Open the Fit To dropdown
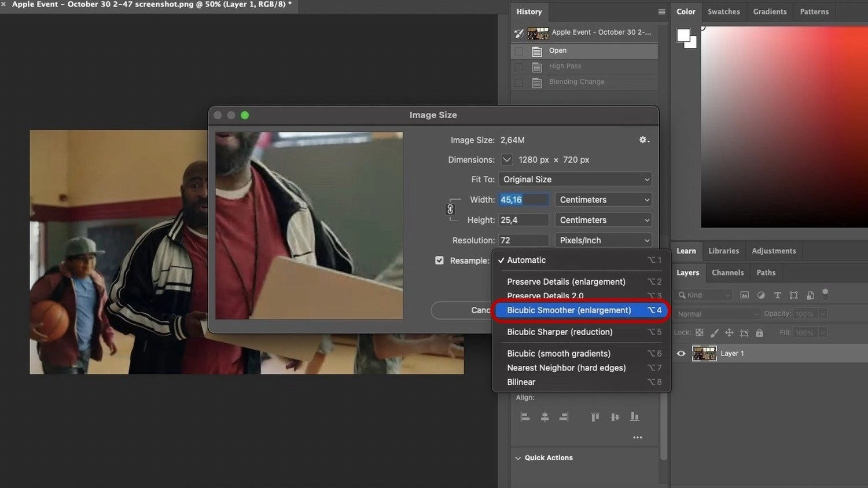868x488 pixels. (x=575, y=179)
